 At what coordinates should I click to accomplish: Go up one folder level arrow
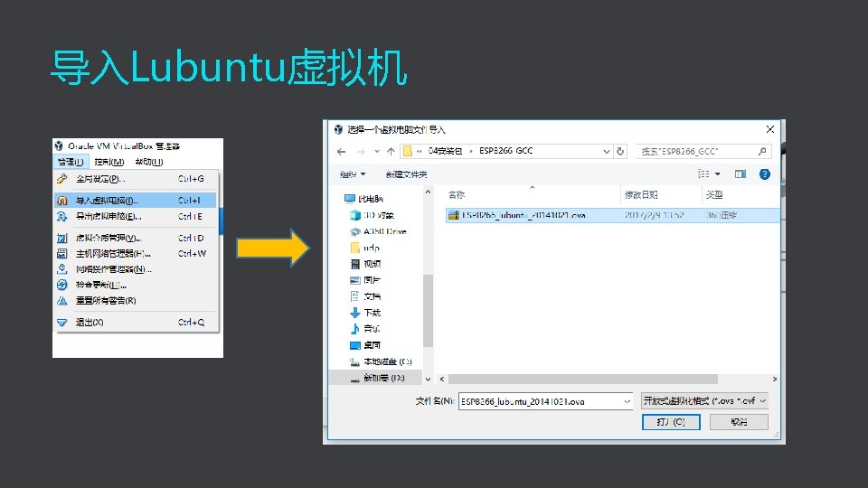click(x=391, y=151)
